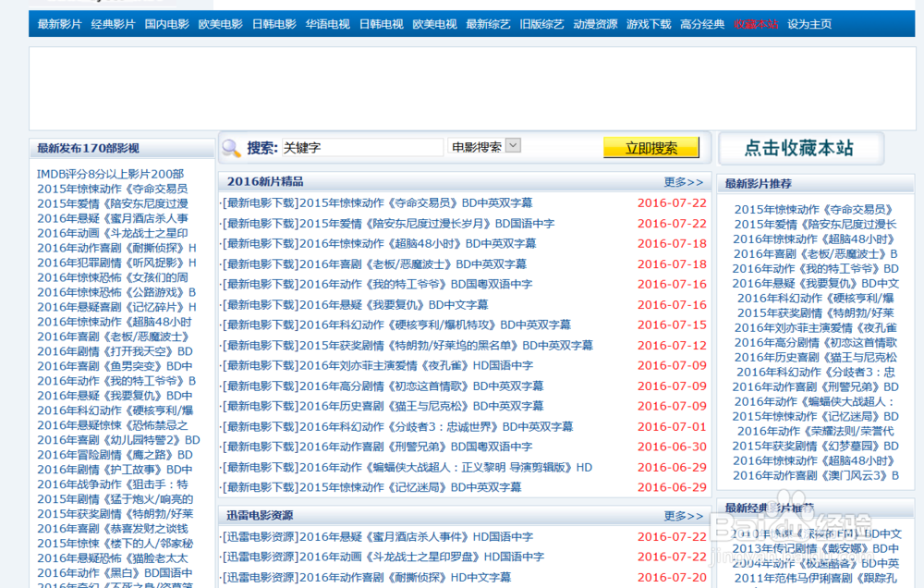Open right sidebar 2013年传记剧情《戴安娜》 link

(x=816, y=548)
